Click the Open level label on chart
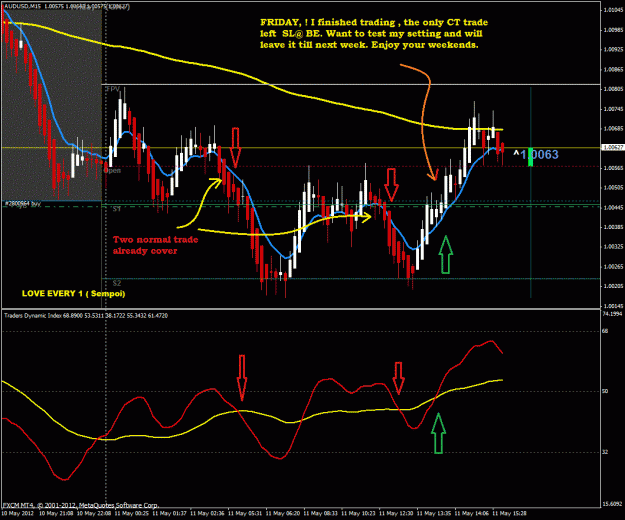 tap(112, 171)
